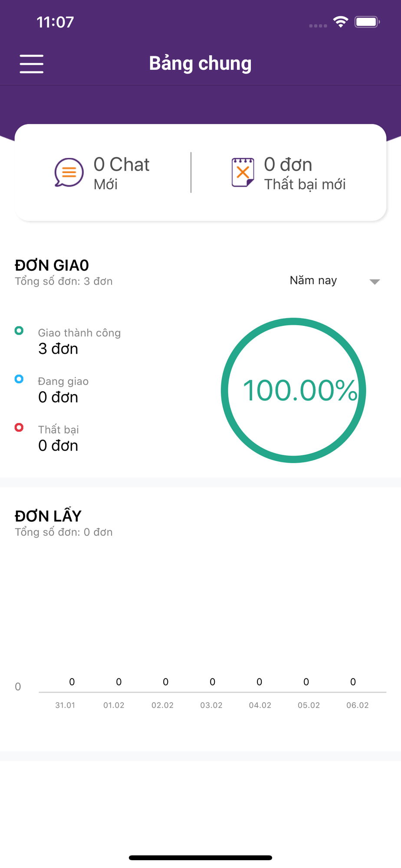Open the Năm nay period selector
Image resolution: width=401 pixels, height=868 pixels.
[313, 281]
